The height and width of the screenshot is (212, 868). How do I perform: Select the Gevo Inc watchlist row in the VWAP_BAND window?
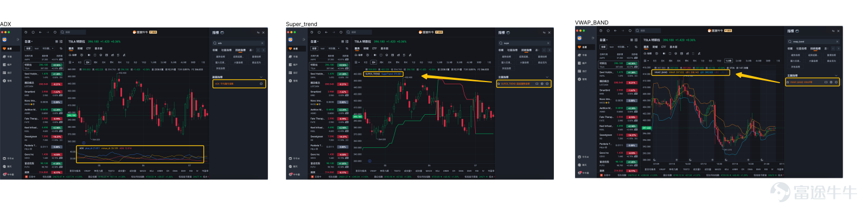(619, 154)
